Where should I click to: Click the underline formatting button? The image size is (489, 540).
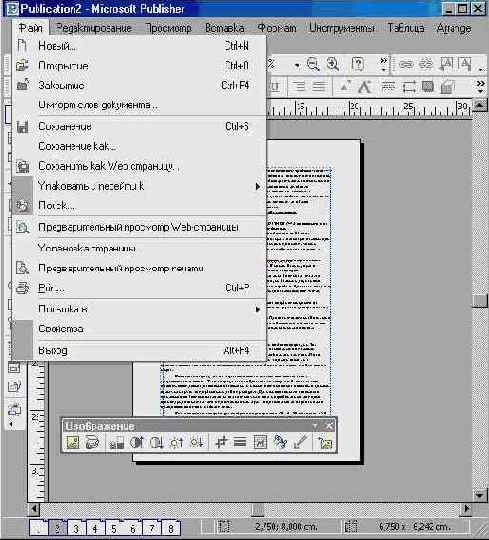tap(275, 86)
